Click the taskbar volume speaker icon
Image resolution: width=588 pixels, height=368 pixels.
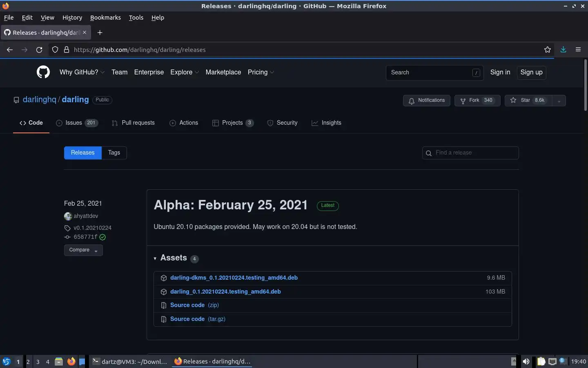(526, 361)
